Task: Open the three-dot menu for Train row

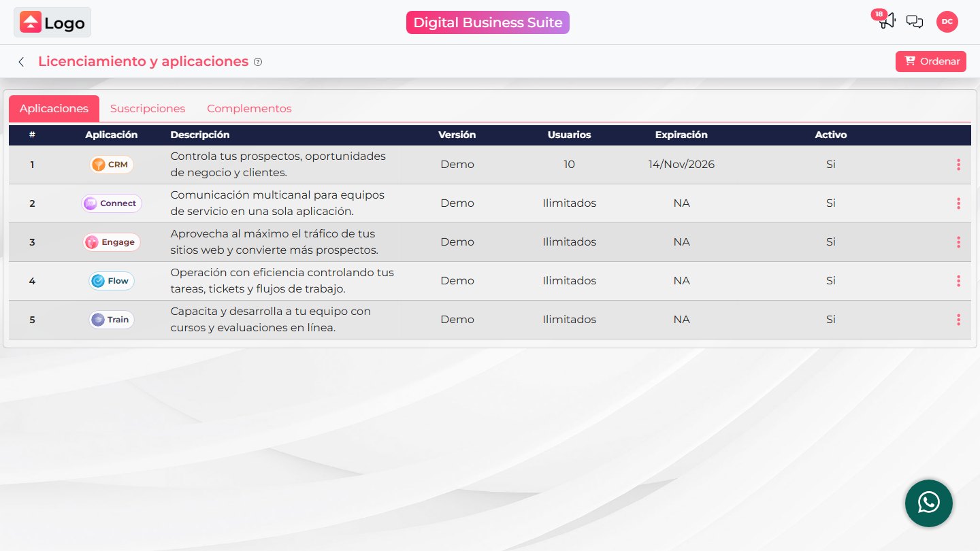Action: point(958,320)
